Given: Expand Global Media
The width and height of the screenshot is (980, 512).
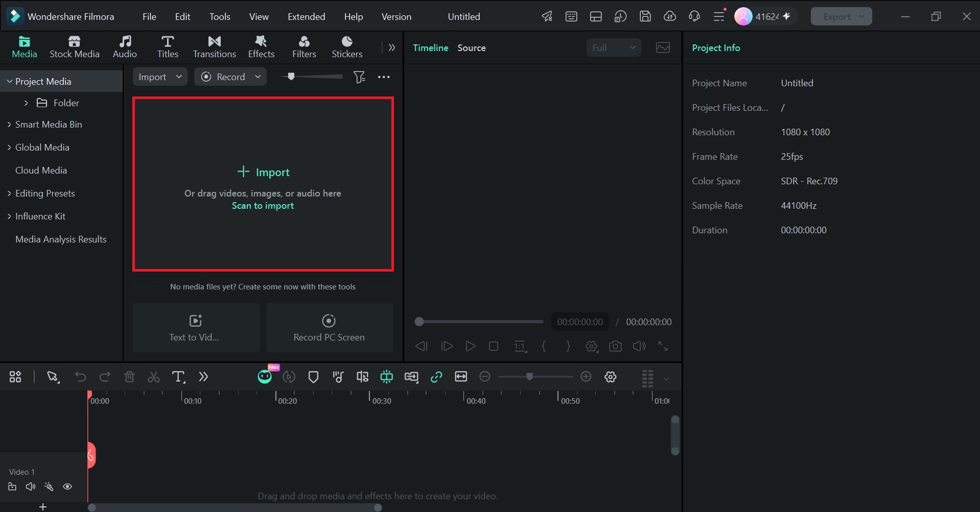Looking at the screenshot, I should [x=9, y=147].
